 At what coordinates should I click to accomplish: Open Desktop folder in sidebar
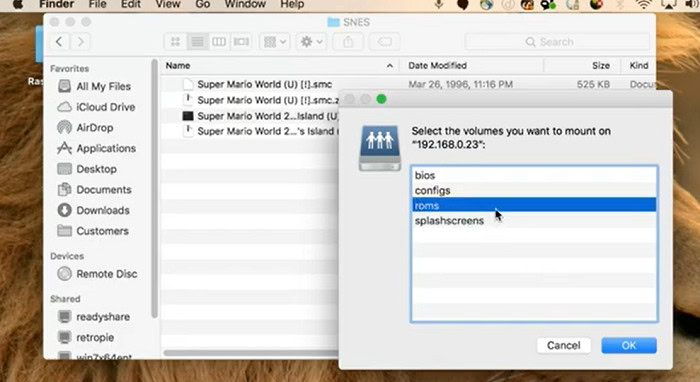87,169
